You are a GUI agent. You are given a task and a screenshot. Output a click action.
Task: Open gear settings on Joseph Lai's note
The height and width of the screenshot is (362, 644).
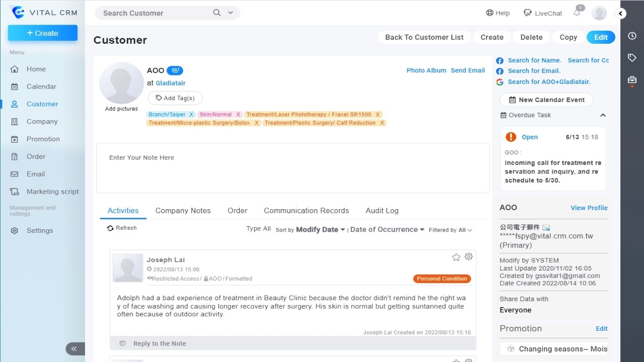[468, 256]
